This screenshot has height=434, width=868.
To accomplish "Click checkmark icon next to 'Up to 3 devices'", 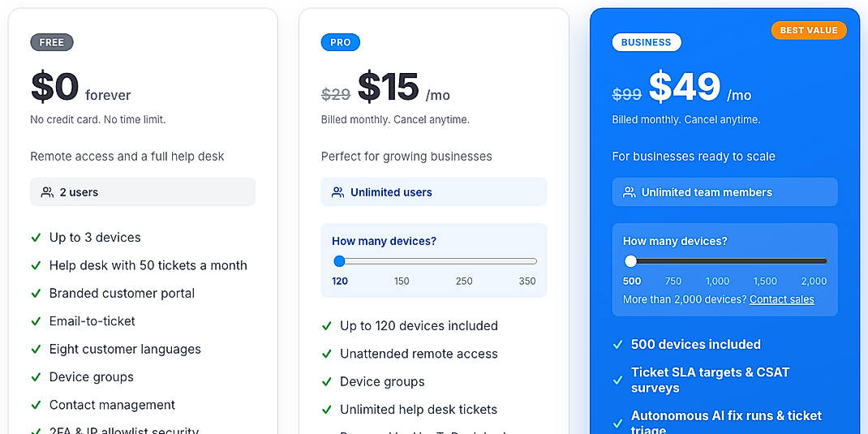I will tap(36, 238).
